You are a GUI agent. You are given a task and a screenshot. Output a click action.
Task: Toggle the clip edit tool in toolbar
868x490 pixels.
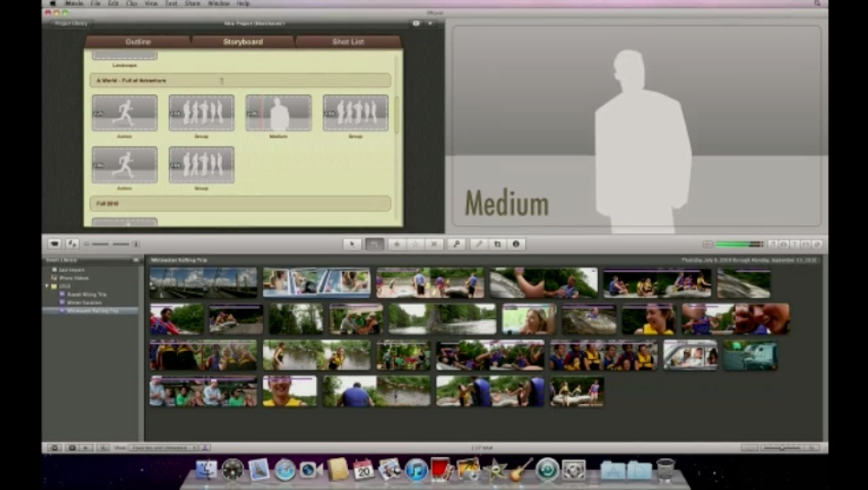click(x=374, y=244)
